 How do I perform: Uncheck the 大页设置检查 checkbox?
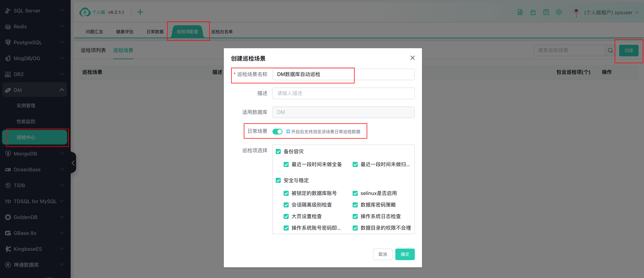click(286, 216)
